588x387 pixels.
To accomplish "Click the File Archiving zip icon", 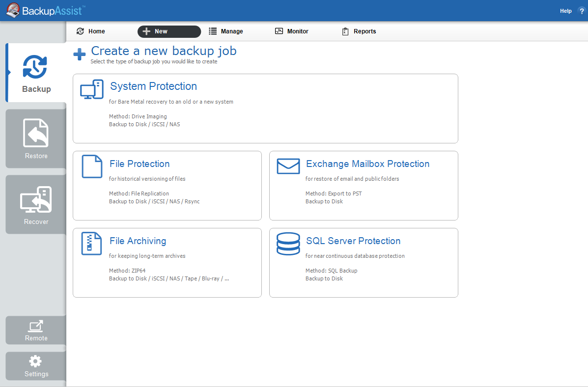I will tap(91, 244).
